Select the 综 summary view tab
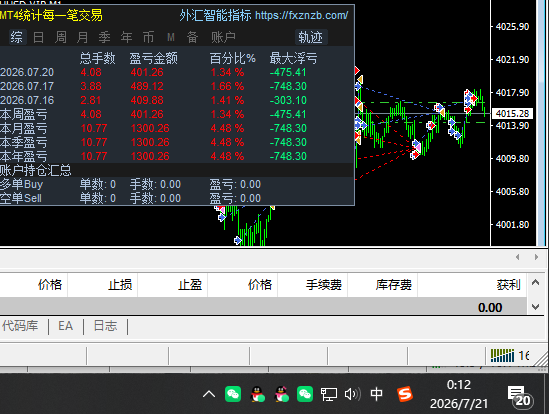The width and height of the screenshot is (549, 414). (x=17, y=37)
